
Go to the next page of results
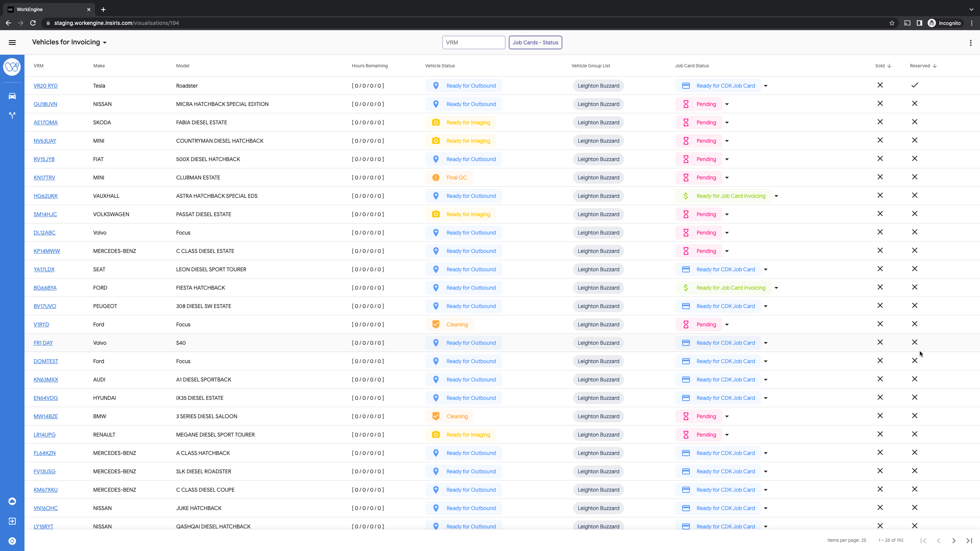954,541
